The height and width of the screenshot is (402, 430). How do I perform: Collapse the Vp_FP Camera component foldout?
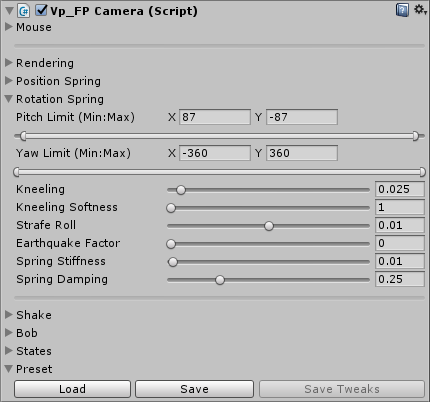pyautogui.click(x=9, y=11)
